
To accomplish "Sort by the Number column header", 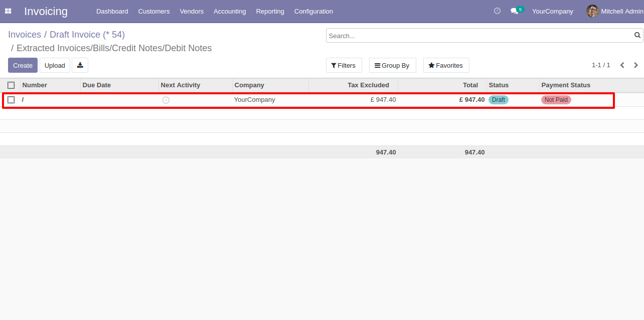I will [50, 85].
